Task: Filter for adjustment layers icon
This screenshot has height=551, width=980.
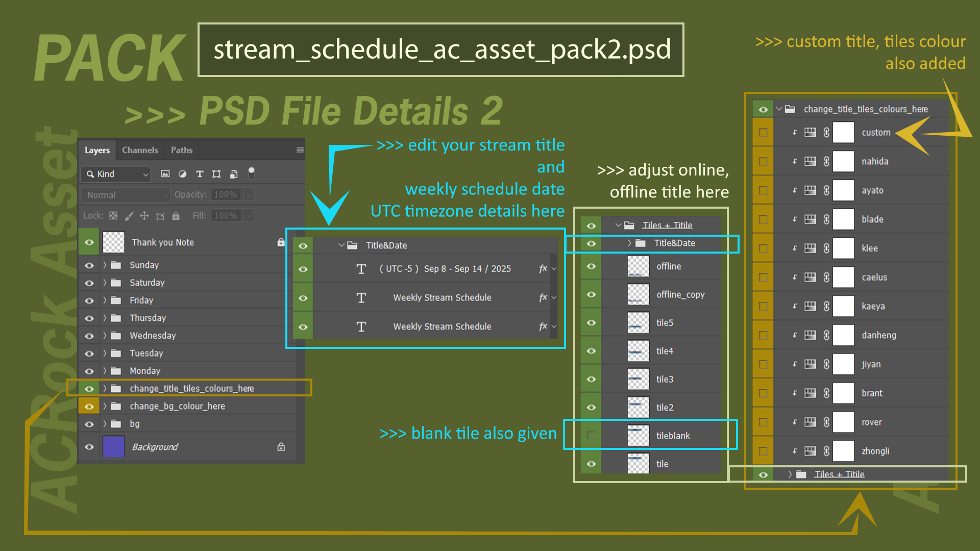Action: 182,174
